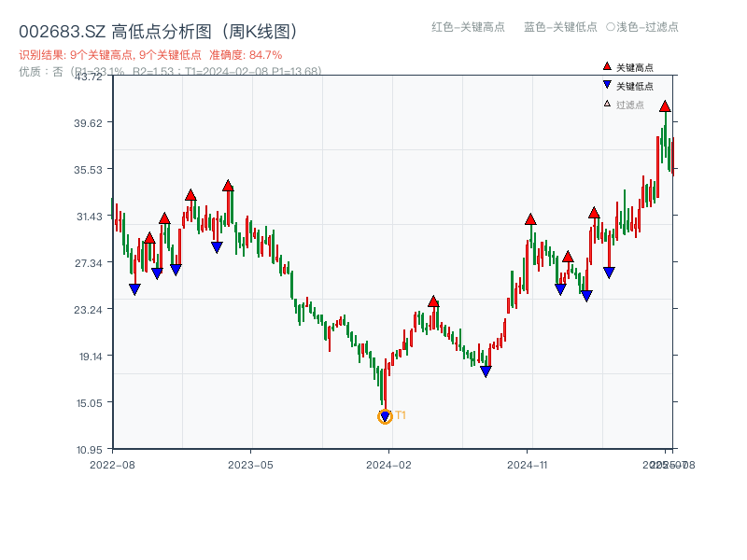Image resolution: width=747 pixels, height=560 pixels.
Task: Select the blue low marker near 17.8 in mid-2024
Action: click(x=486, y=371)
